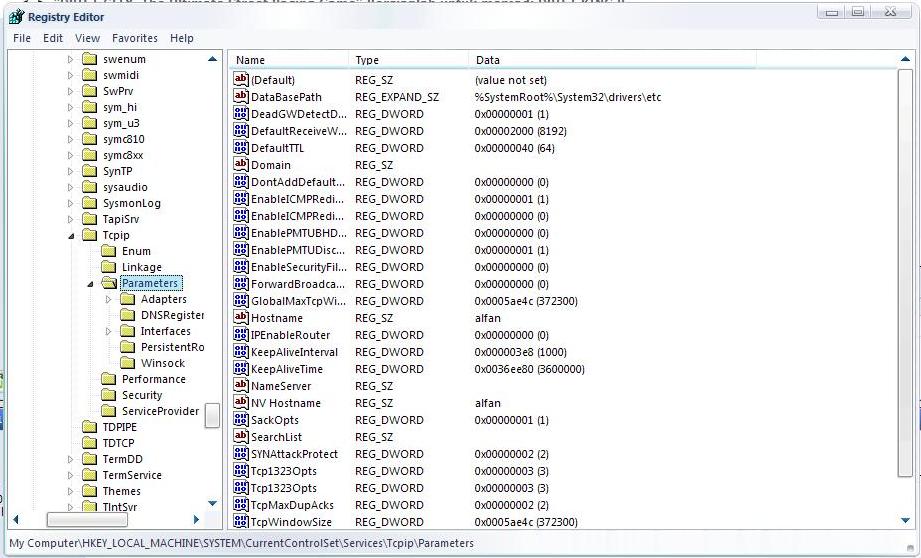The height and width of the screenshot is (558, 921).
Task: Select the DefaultTTL DWORD value icon
Action: (241, 147)
